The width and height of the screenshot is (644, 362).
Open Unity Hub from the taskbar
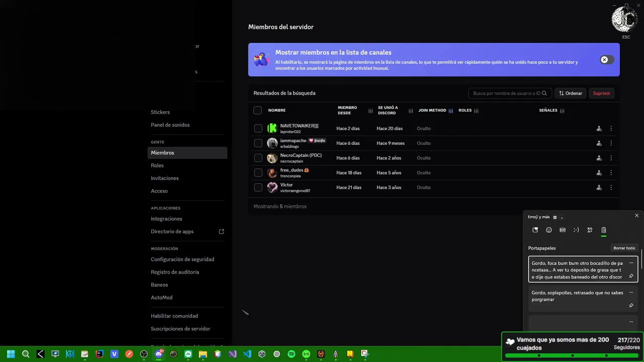point(262,354)
